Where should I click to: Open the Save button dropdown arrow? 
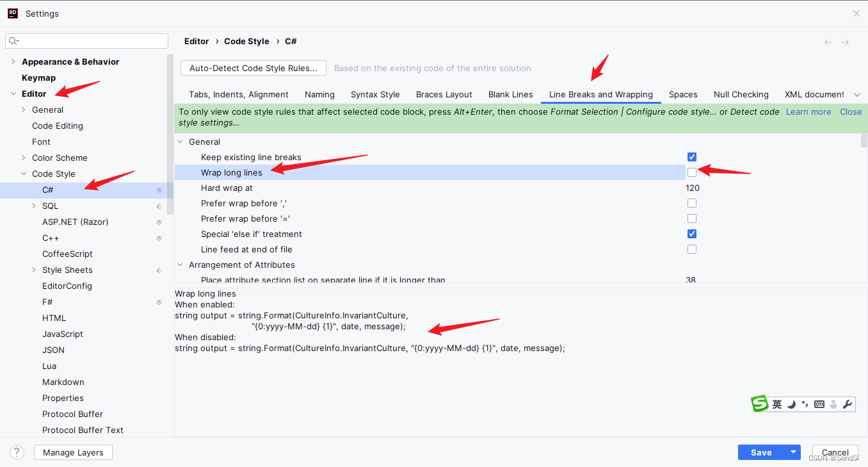pos(793,452)
